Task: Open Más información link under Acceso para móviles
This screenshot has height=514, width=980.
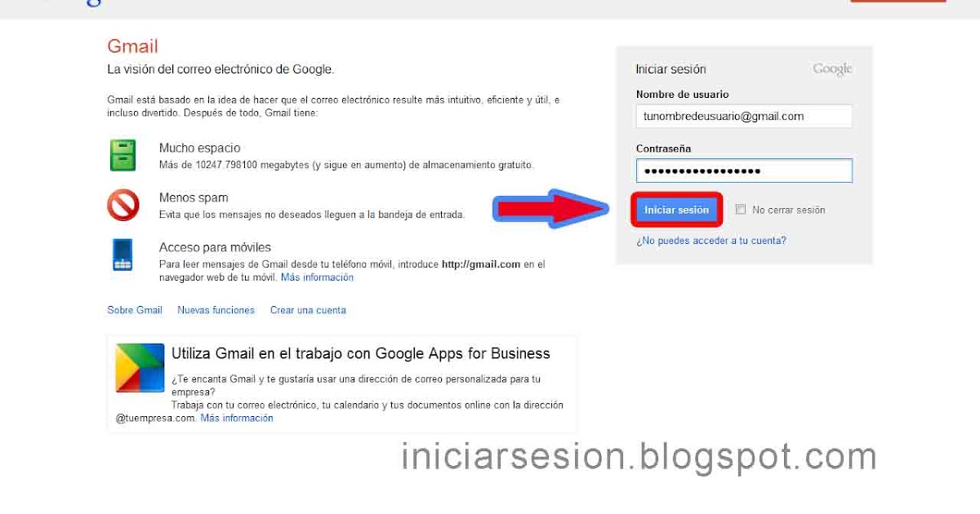Action: [317, 277]
